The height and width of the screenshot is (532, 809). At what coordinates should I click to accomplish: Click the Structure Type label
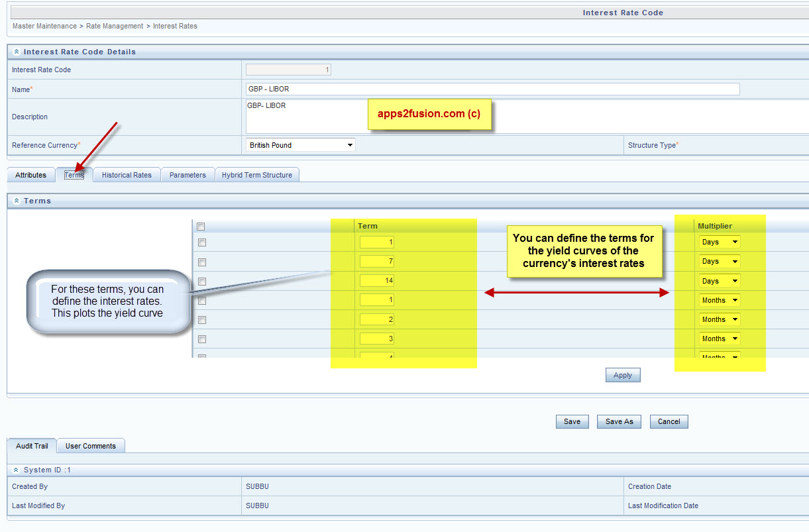coord(653,145)
